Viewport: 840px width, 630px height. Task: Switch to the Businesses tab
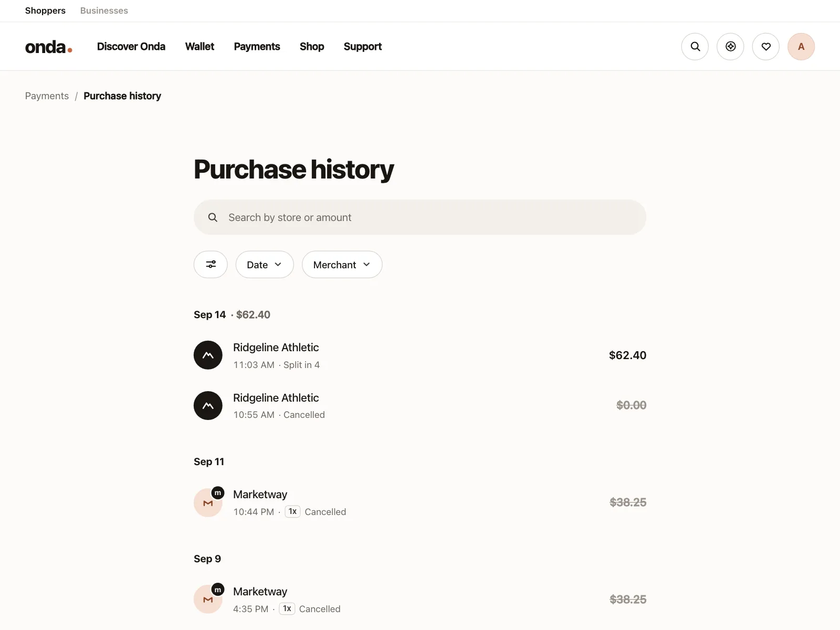pyautogui.click(x=104, y=10)
